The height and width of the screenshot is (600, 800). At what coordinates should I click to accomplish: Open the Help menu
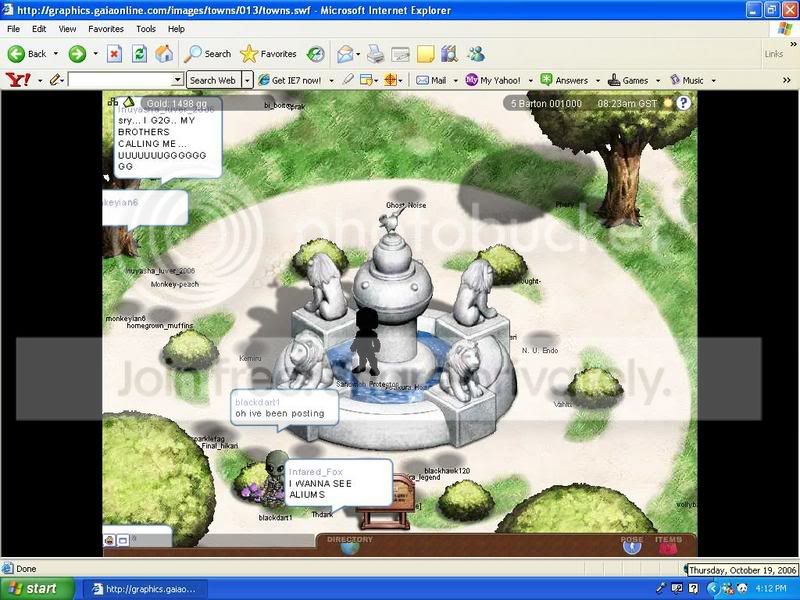point(176,29)
